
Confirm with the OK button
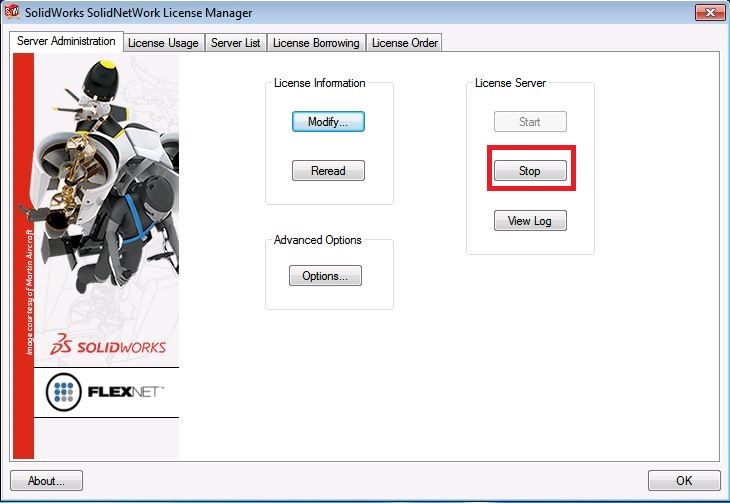pyautogui.click(x=684, y=481)
